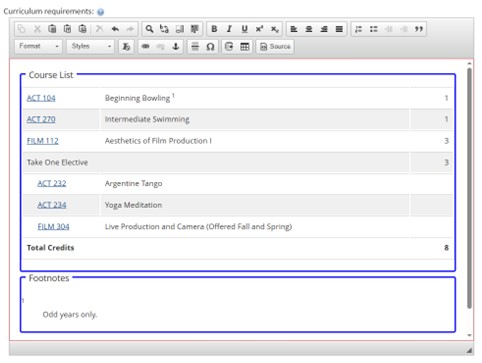The image size is (482, 363).
Task: Apply block quote formatting
Action: (419, 29)
